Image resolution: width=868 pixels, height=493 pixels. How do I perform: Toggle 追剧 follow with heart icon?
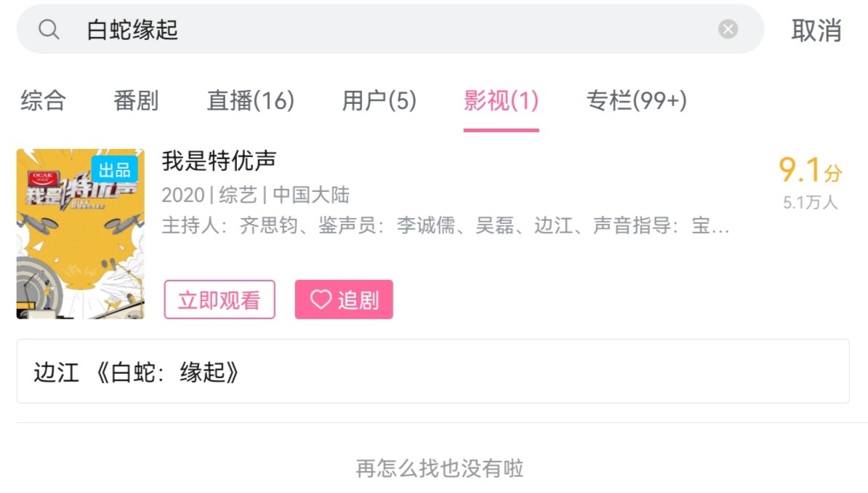click(x=343, y=300)
